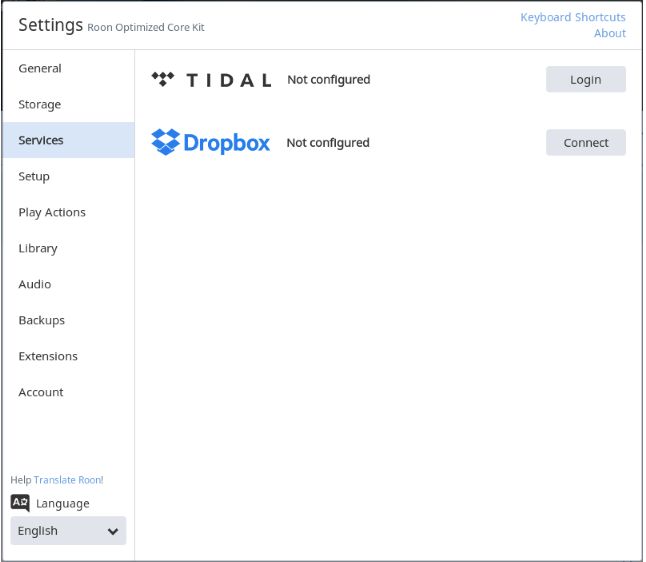This screenshot has width=646, height=562.
Task: Click the Settings heading
Action: [x=51, y=25]
